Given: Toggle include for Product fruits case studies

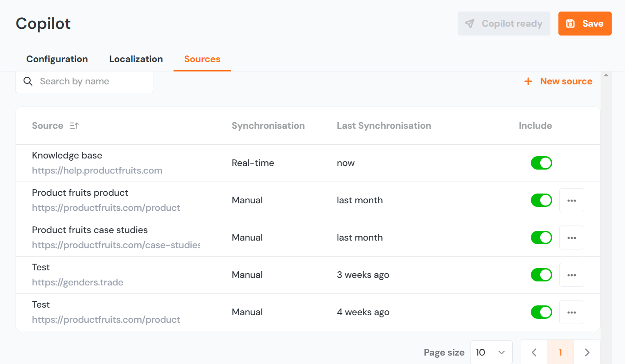Looking at the screenshot, I should 541,238.
